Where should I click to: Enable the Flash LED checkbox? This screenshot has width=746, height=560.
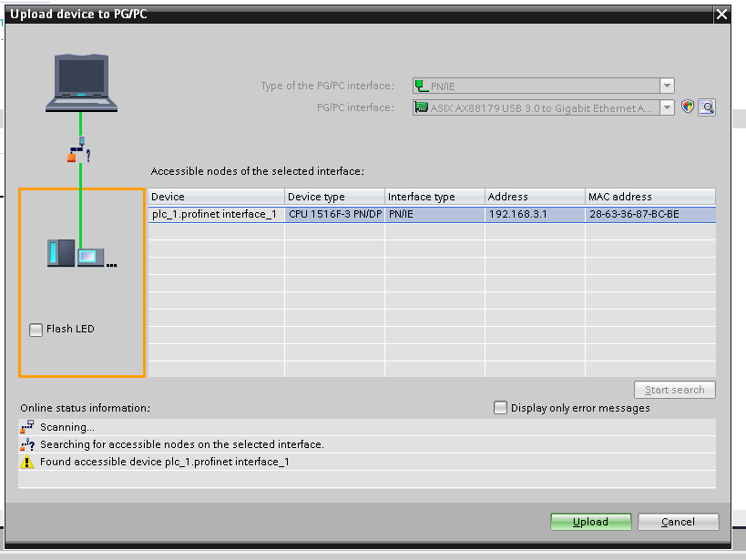[x=36, y=330]
